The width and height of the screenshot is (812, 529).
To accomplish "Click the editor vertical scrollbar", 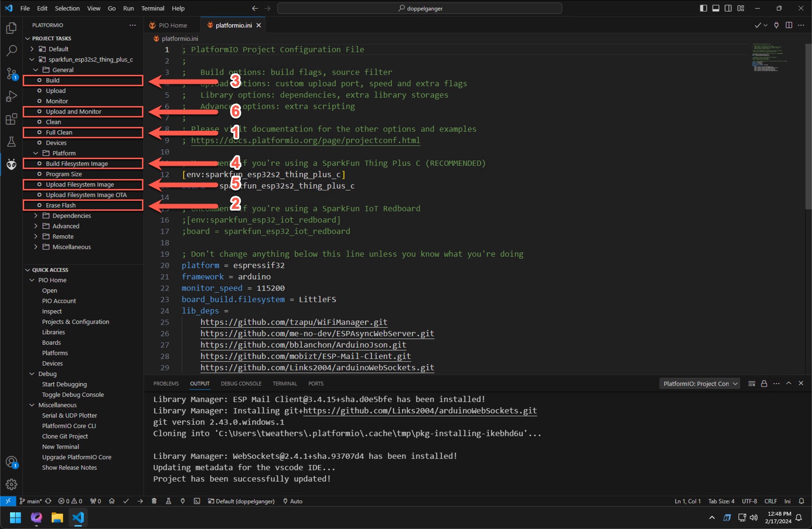I will 808,126.
